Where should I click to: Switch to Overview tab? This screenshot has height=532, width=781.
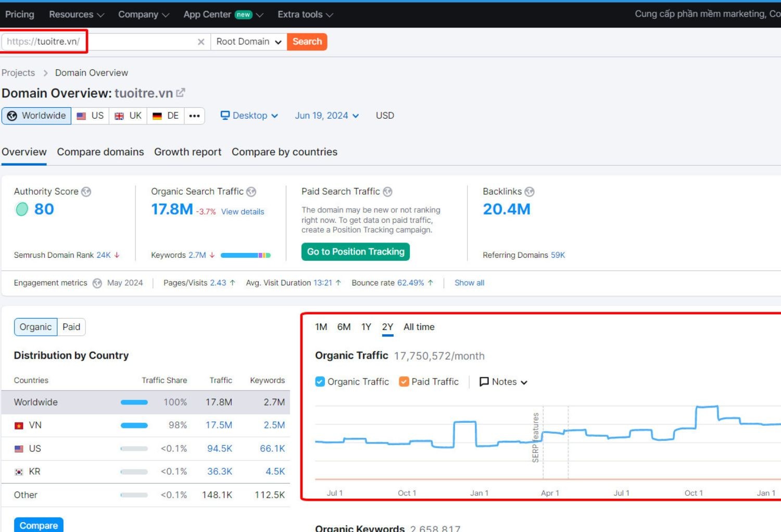tap(24, 152)
